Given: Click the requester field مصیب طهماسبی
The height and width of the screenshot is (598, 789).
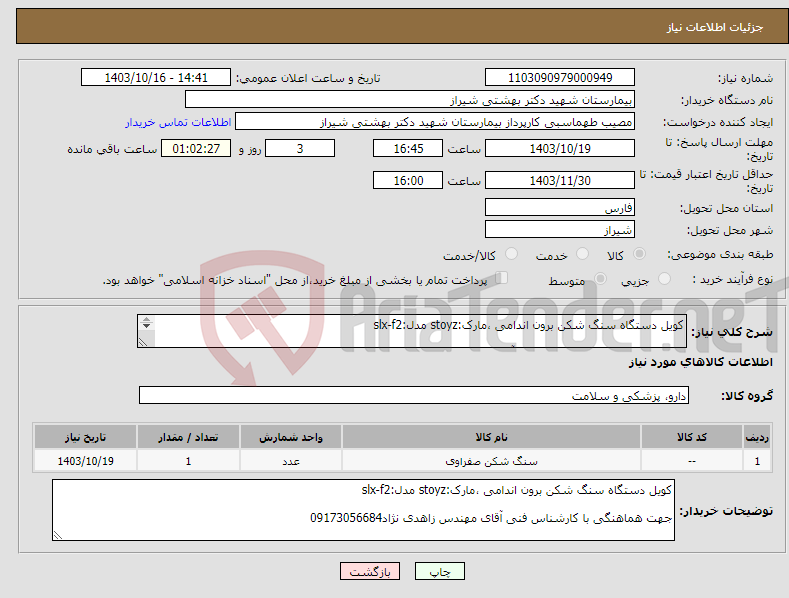Looking at the screenshot, I should [435, 122].
